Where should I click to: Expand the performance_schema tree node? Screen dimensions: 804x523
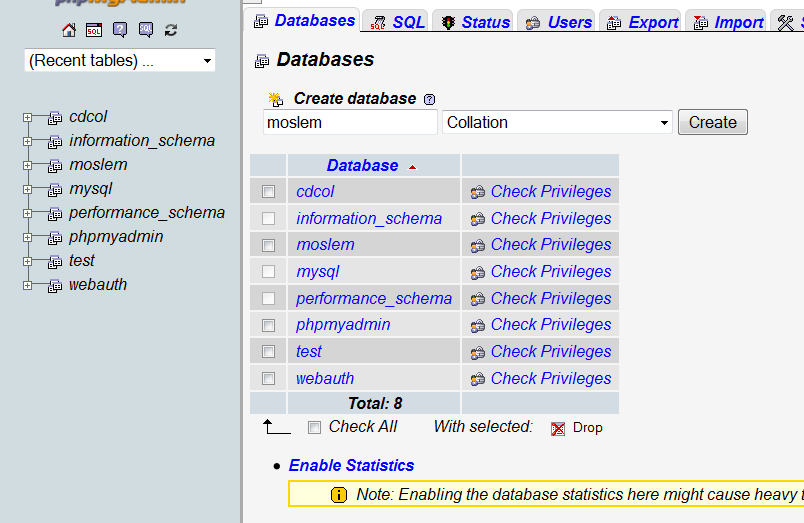(x=28, y=213)
